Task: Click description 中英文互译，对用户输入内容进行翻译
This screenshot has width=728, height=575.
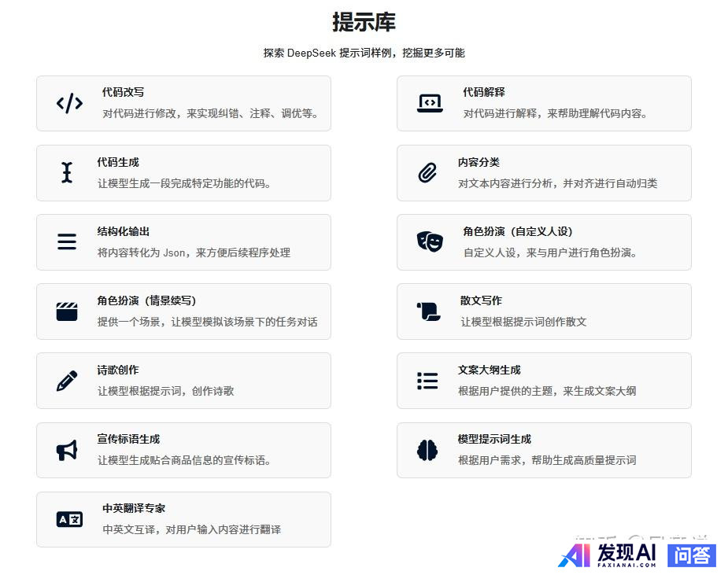Action: [192, 529]
